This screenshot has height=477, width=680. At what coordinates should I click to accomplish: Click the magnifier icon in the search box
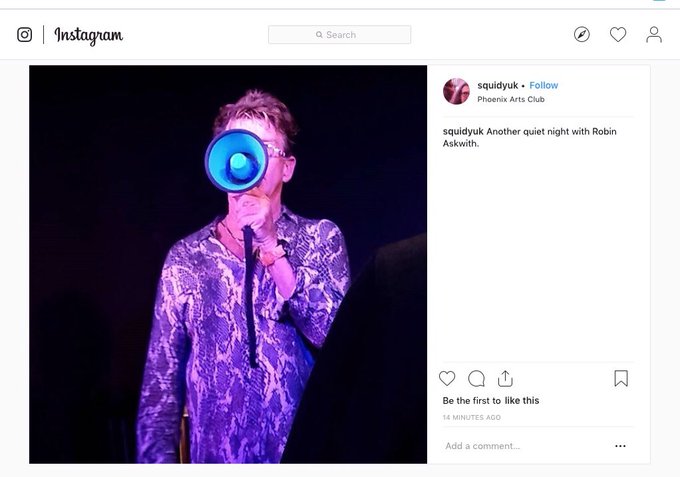point(319,35)
